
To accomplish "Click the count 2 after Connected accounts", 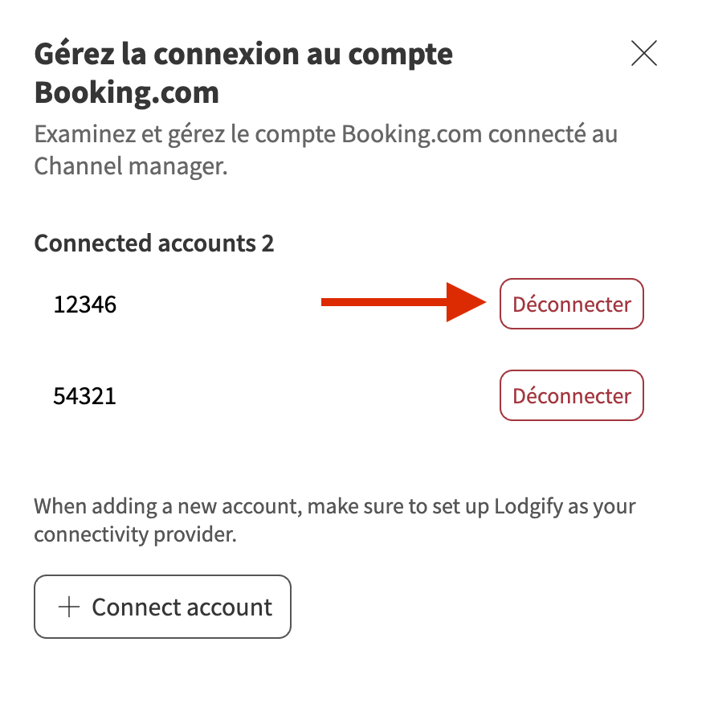I will pos(267,243).
